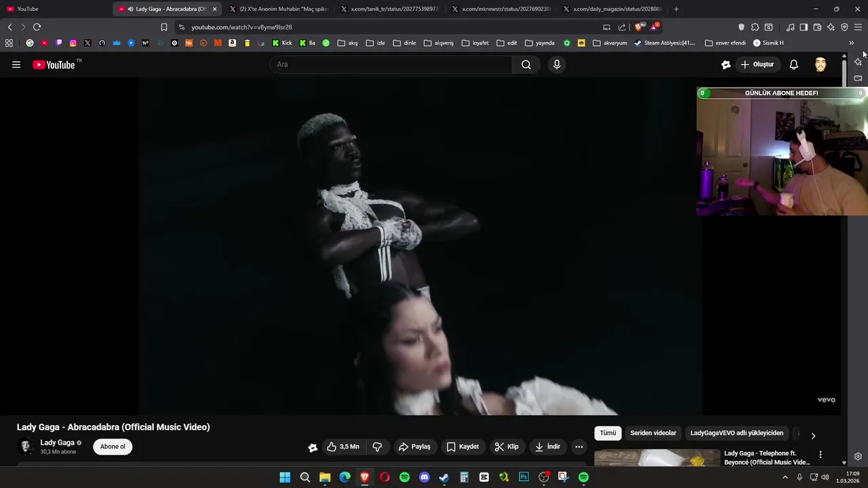Download the video with İndir
Viewport: 868px width, 488px height.
point(547,447)
